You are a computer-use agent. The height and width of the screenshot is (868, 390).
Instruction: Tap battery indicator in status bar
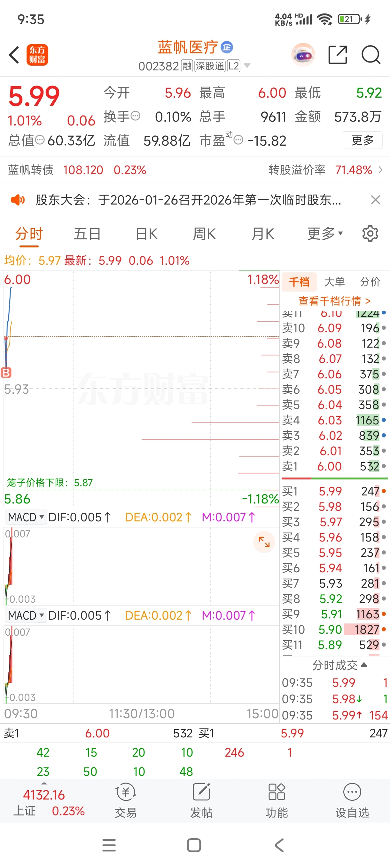(x=350, y=19)
